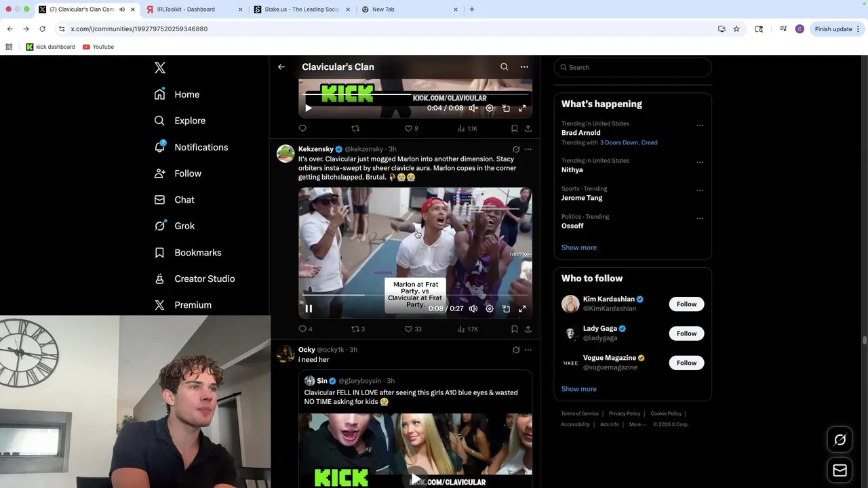Reply to the top Kick video post
Viewport: 868px width, 488px height.
click(x=302, y=128)
